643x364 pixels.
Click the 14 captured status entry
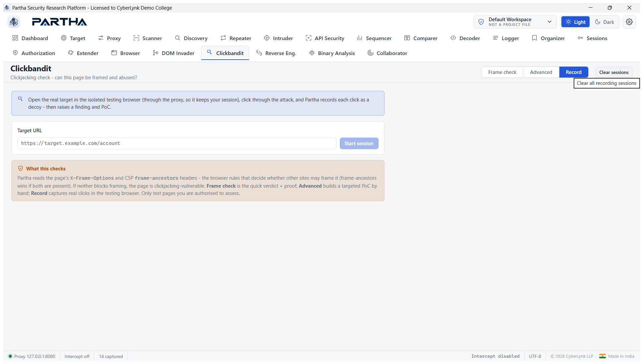[111, 356]
